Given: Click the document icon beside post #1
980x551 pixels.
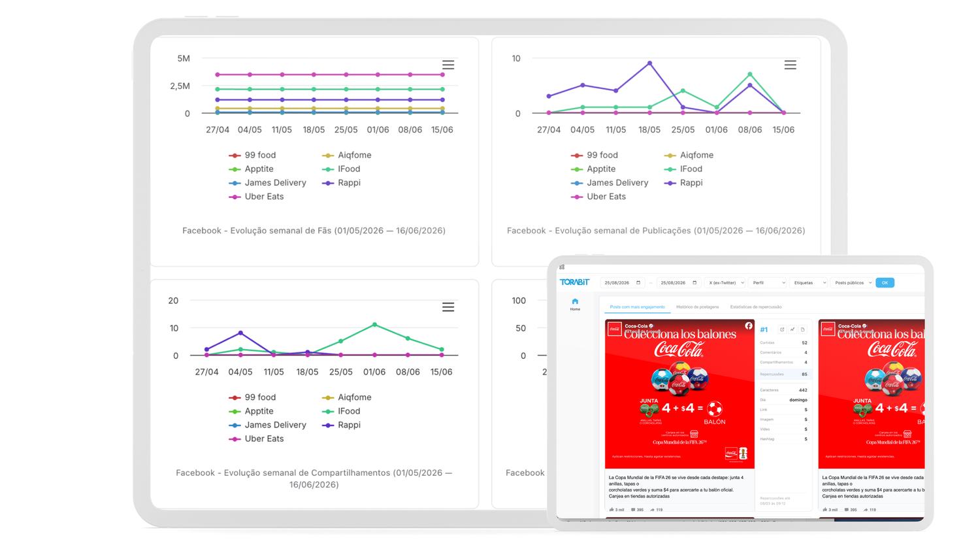Looking at the screenshot, I should tap(803, 329).
